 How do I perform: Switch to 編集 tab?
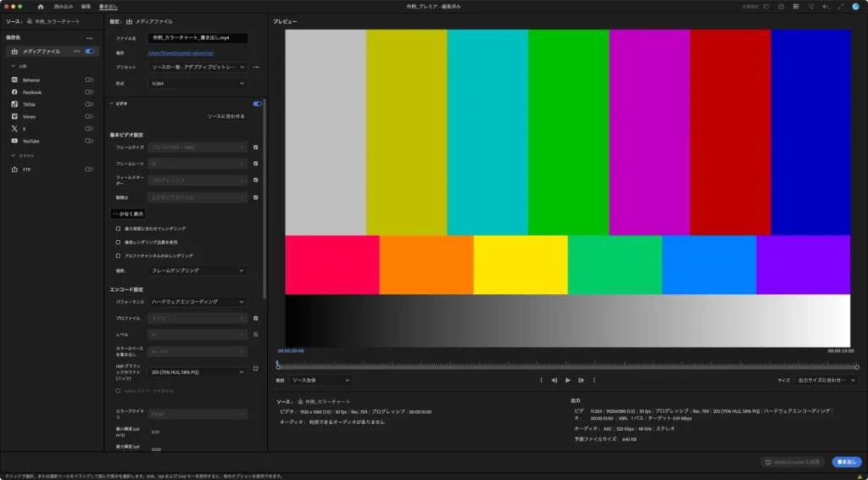86,7
